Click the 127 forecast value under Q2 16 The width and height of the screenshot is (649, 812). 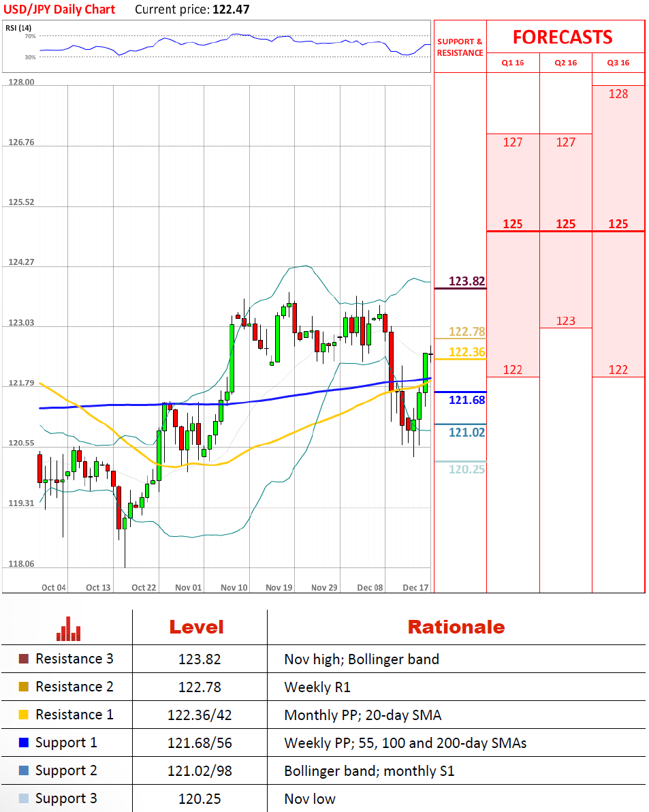(x=566, y=142)
